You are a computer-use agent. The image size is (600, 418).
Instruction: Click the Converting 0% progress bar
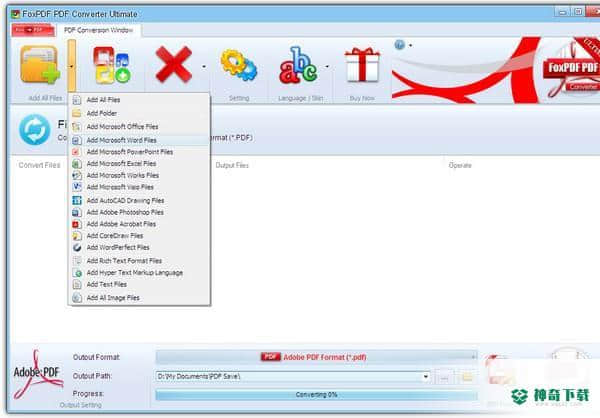pos(316,395)
